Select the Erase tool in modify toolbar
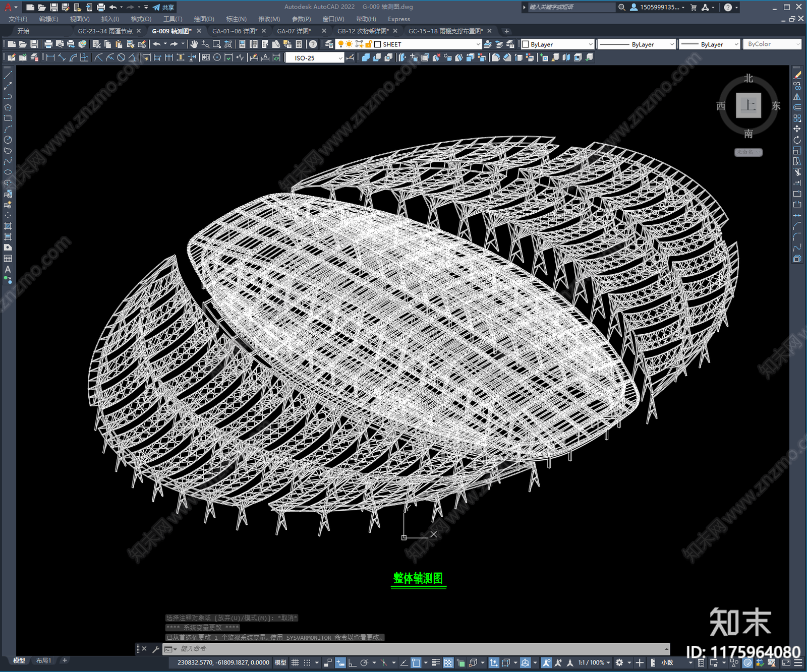The height and width of the screenshot is (672, 807). point(797,75)
